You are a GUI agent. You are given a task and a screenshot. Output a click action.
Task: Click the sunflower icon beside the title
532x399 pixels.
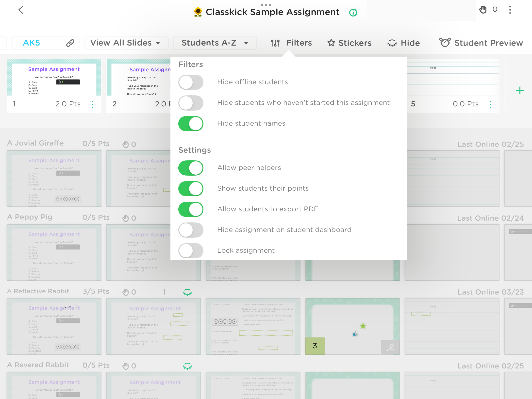198,12
